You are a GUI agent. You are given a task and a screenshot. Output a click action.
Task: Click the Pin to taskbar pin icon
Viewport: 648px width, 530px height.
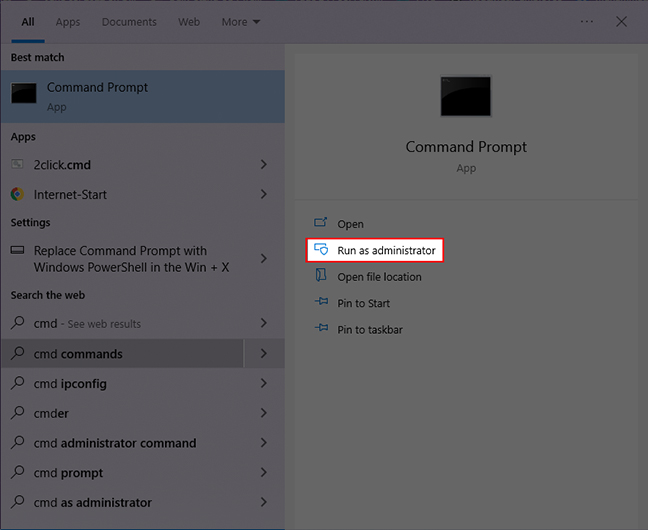pos(321,329)
